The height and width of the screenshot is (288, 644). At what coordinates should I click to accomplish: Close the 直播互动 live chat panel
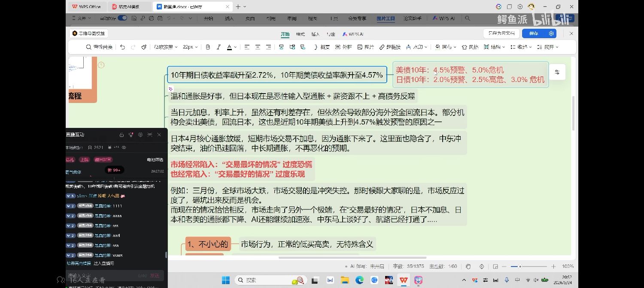coord(159,135)
